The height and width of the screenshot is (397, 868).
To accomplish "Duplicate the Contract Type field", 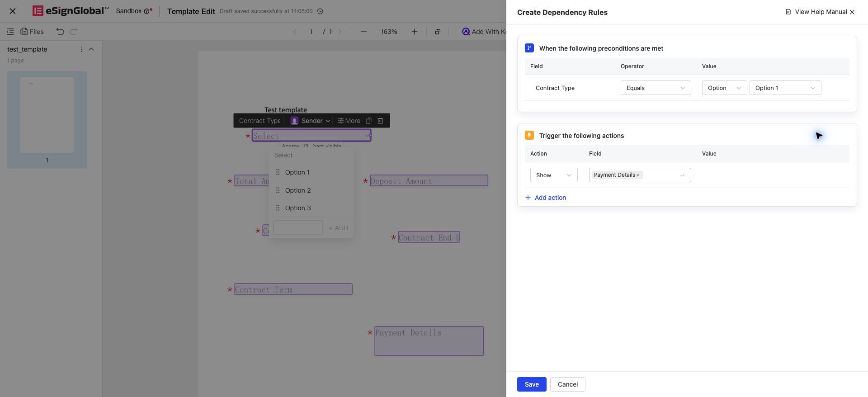I will point(368,121).
